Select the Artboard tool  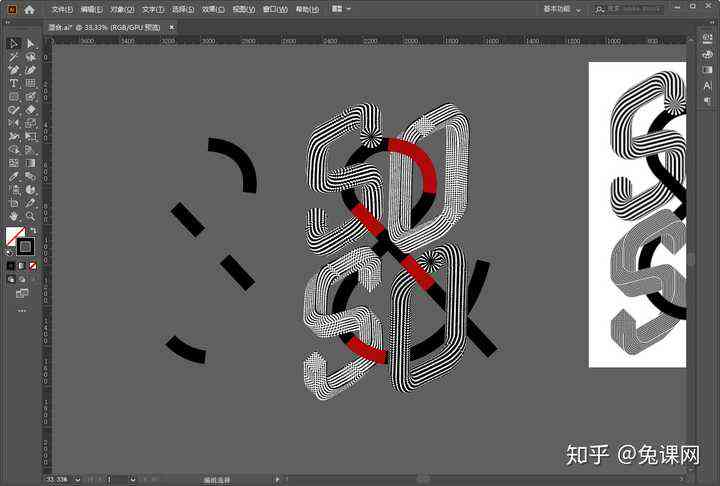13,203
